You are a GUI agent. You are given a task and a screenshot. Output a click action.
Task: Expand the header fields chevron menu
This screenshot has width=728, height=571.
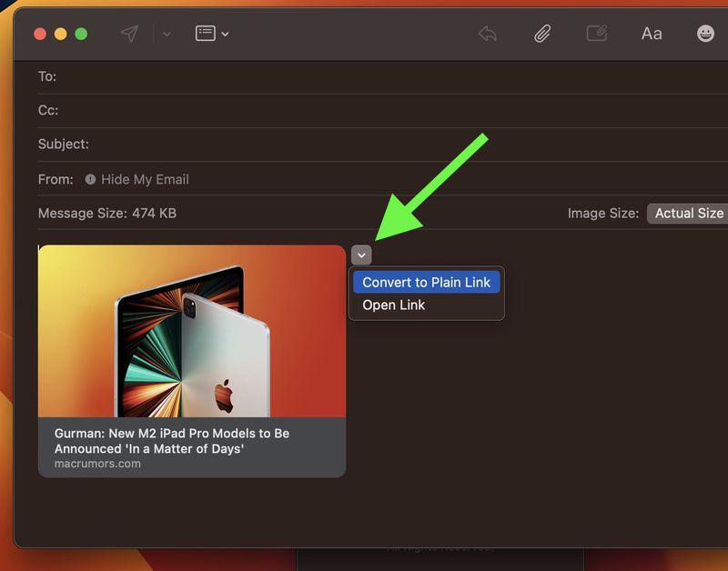point(225,34)
